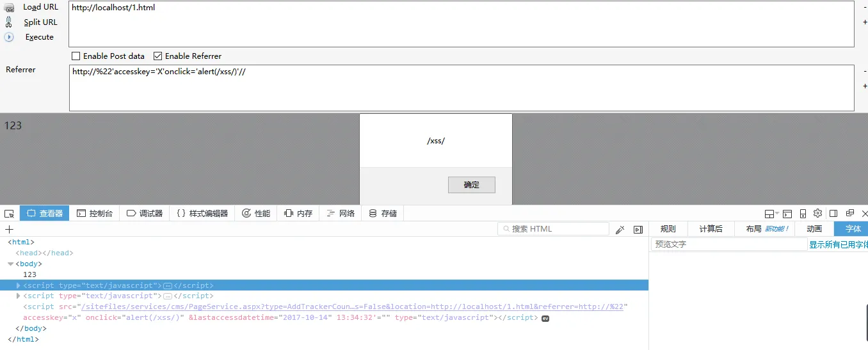Select the closing </html> tag
Viewport: 868px width, 350px height.
tap(23, 340)
